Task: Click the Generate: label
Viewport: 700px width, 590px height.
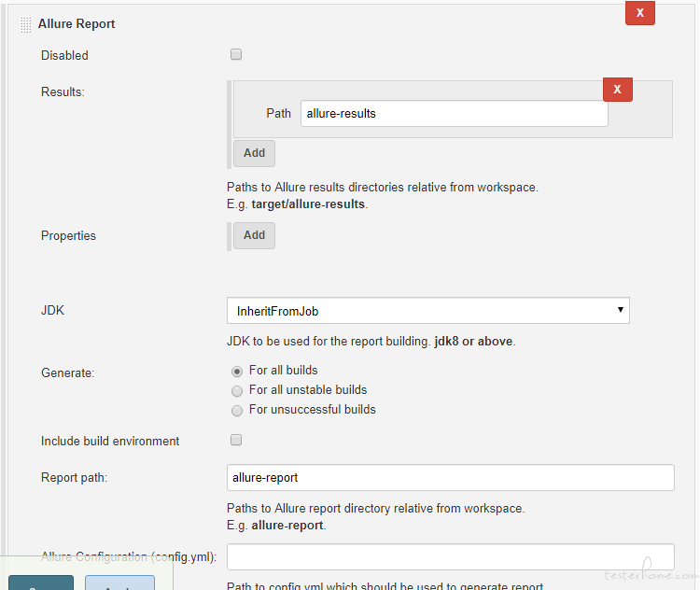Action: 67,372
